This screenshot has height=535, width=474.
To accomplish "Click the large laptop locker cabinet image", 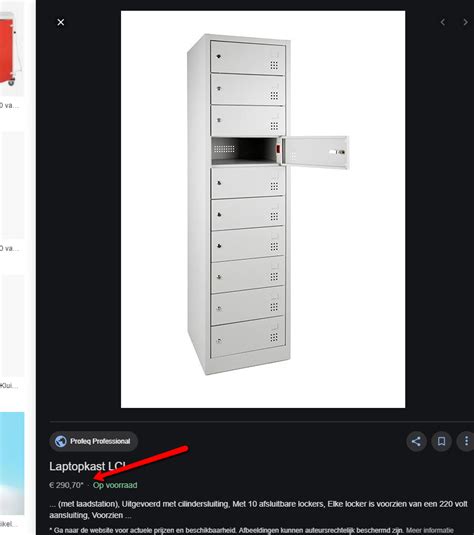I will pyautogui.click(x=263, y=209).
